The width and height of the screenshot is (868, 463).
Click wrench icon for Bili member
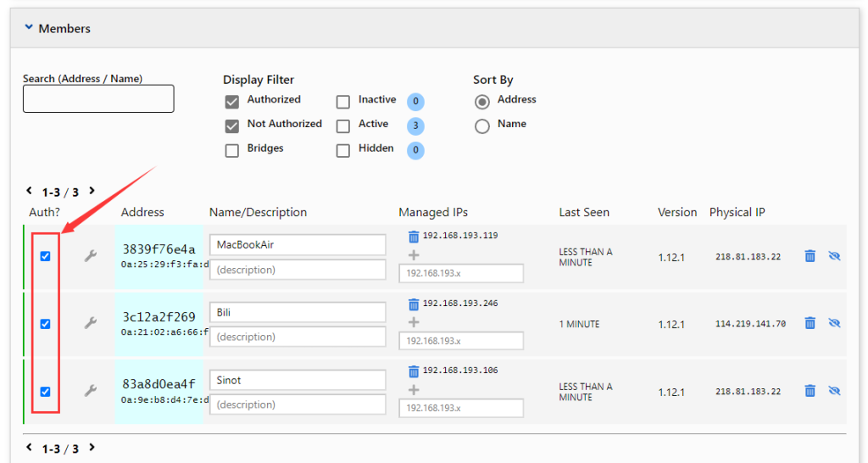pos(90,323)
